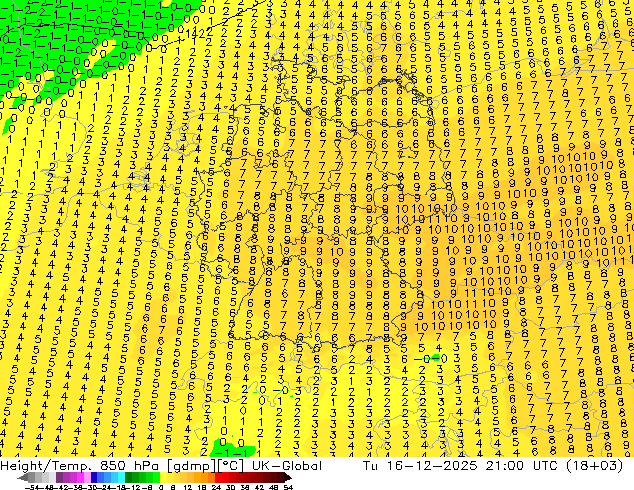The width and height of the screenshot is (634, 490).
Task: Click the cyan legend swatch
Action: pyautogui.click(x=121, y=477)
